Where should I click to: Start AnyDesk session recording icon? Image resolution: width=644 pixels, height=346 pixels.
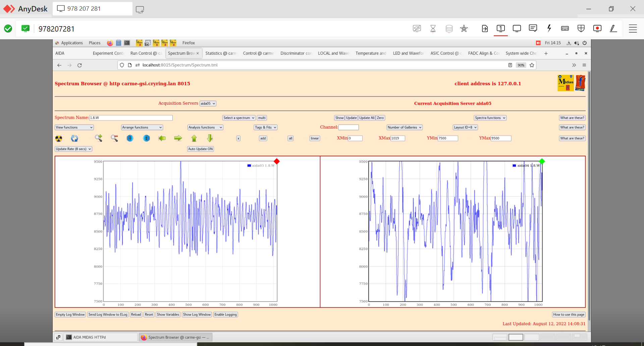pos(597,29)
